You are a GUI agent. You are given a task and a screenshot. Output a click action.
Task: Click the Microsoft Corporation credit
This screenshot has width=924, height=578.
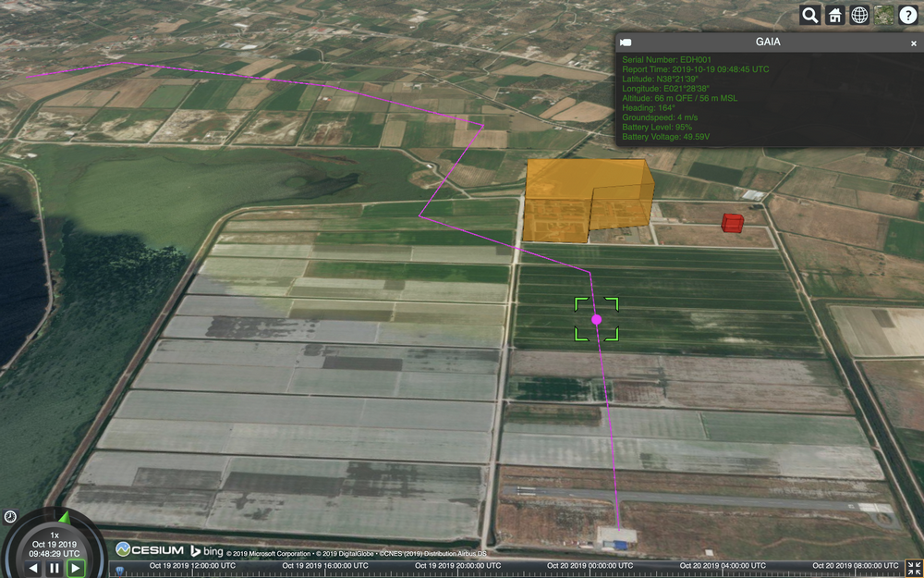coord(269,554)
